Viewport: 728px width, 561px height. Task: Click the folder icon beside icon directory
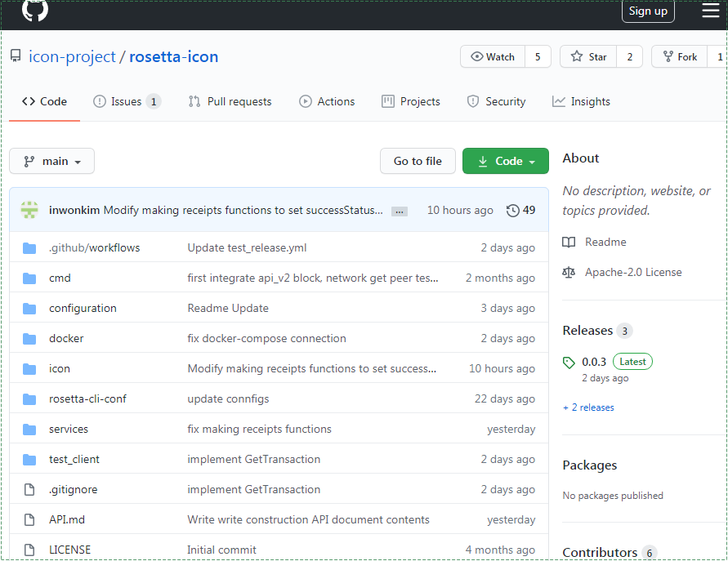[x=29, y=369]
